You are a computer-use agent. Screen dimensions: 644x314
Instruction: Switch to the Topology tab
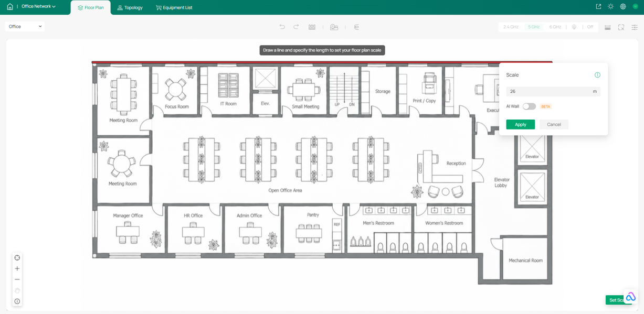130,8
